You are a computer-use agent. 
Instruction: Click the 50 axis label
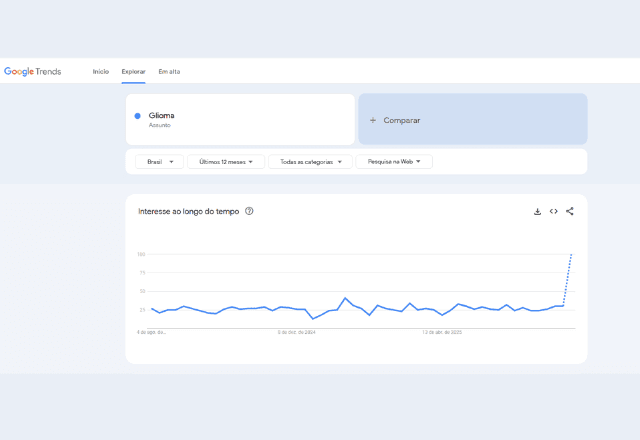(x=142, y=291)
